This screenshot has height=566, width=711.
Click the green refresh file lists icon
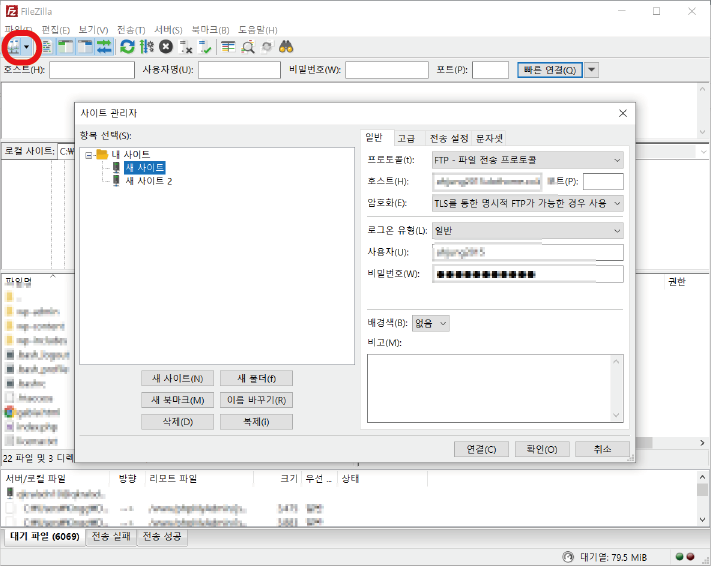pyautogui.click(x=127, y=47)
